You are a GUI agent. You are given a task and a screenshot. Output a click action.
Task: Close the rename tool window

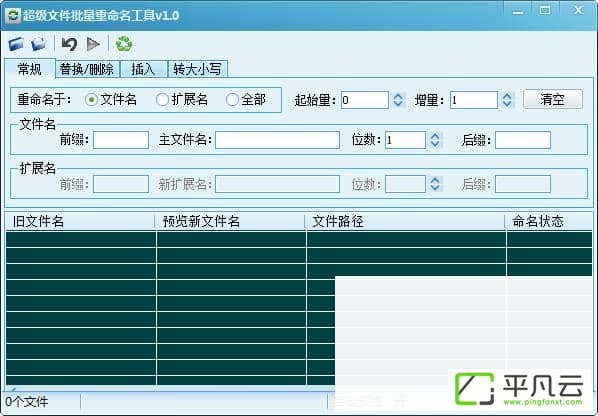(x=578, y=11)
